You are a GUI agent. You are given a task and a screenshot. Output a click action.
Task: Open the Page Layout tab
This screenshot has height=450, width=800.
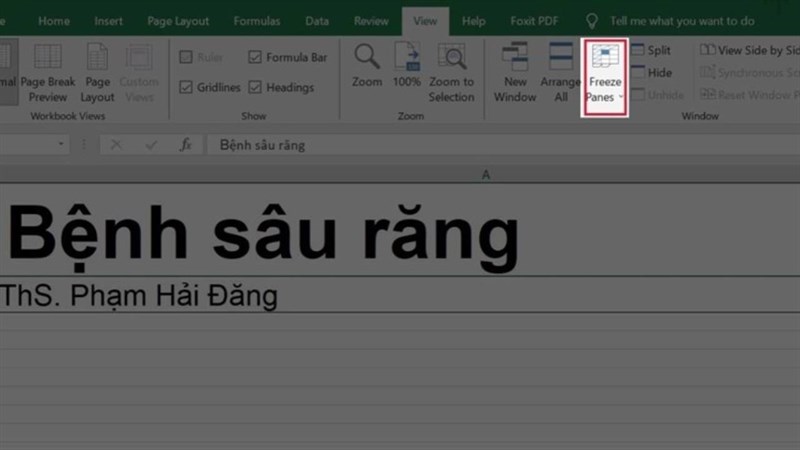(178, 21)
